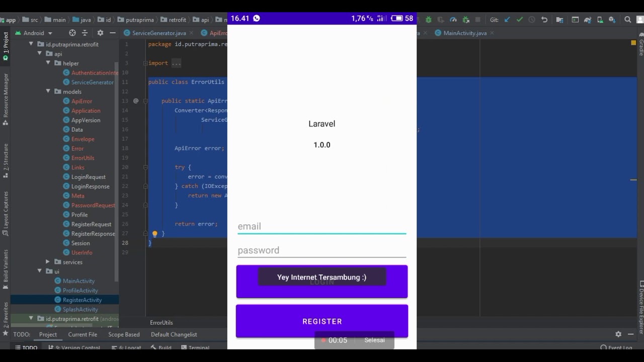644x362 pixels.
Task: Open Git Show History clock icon
Action: 532,20
